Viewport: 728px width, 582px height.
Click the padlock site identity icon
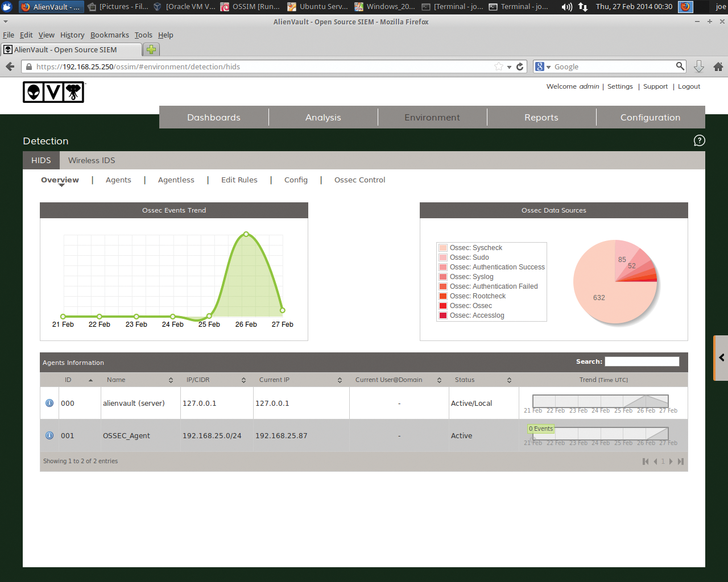click(x=29, y=66)
